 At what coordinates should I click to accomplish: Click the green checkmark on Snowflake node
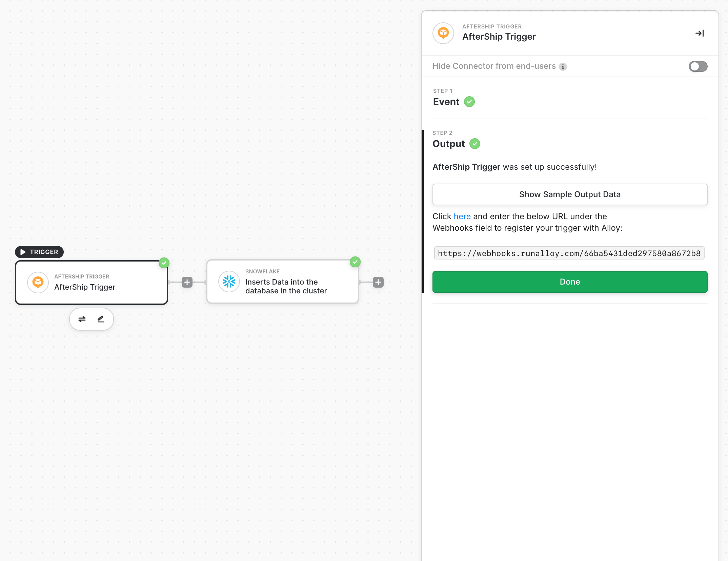click(355, 262)
